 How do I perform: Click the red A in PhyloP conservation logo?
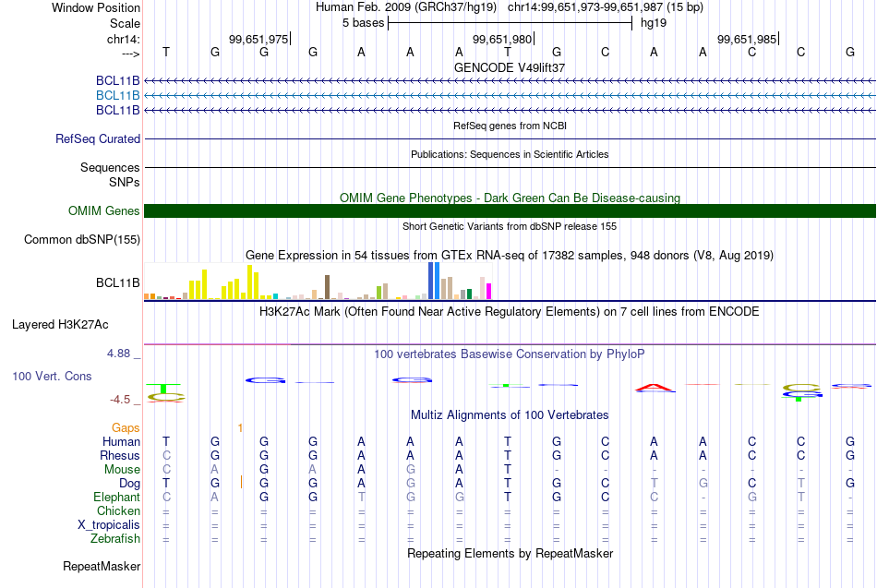pos(655,387)
